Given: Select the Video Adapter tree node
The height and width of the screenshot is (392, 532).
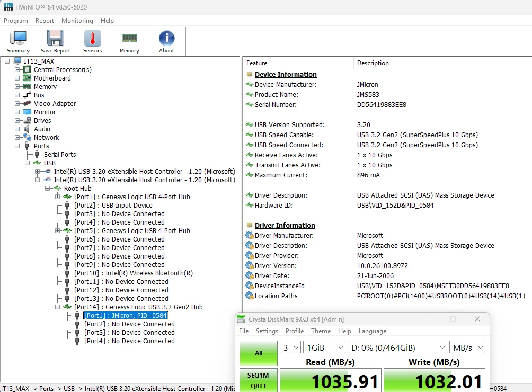Looking at the screenshot, I should 55,104.
